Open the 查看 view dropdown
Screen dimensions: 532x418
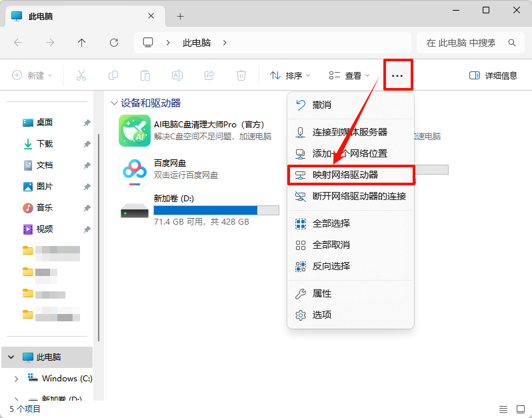[x=349, y=75]
